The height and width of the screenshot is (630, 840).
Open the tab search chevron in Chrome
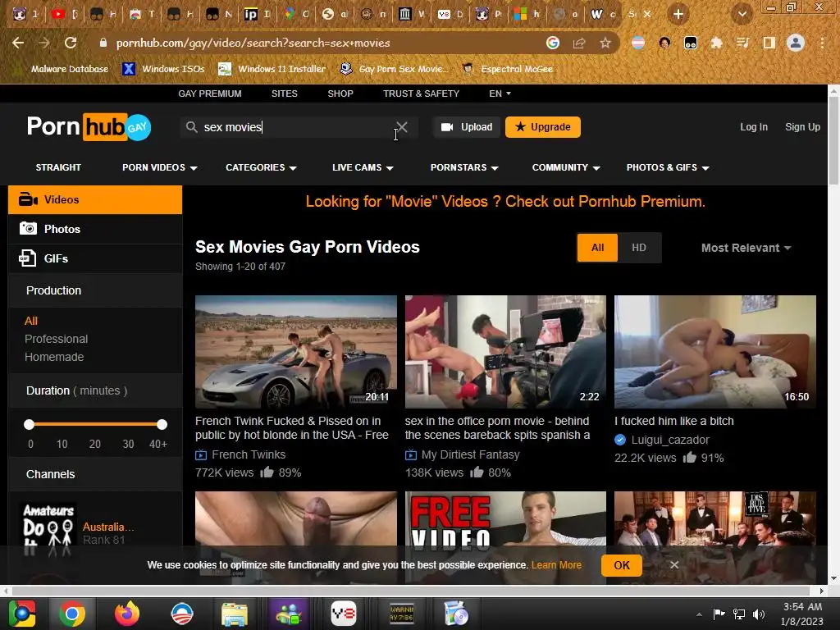(742, 15)
